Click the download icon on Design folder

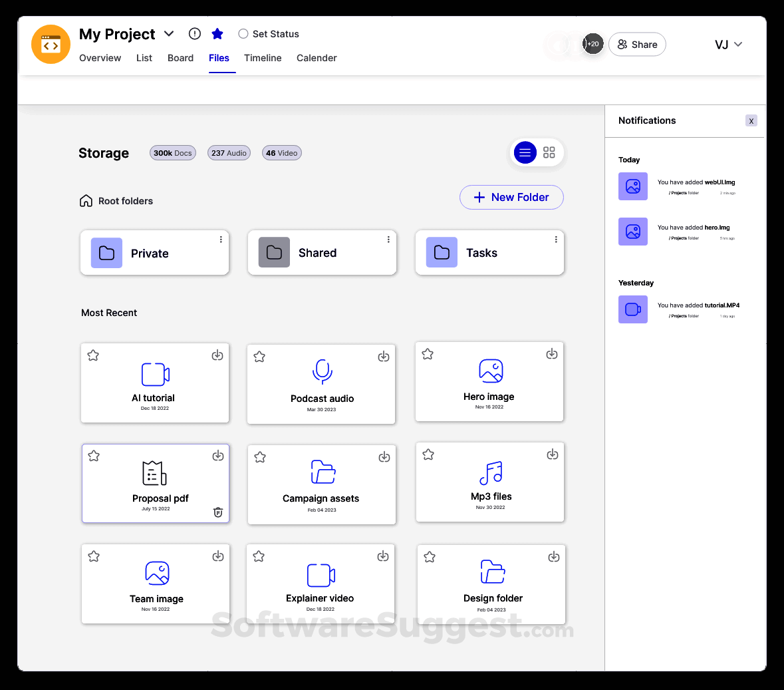(554, 557)
